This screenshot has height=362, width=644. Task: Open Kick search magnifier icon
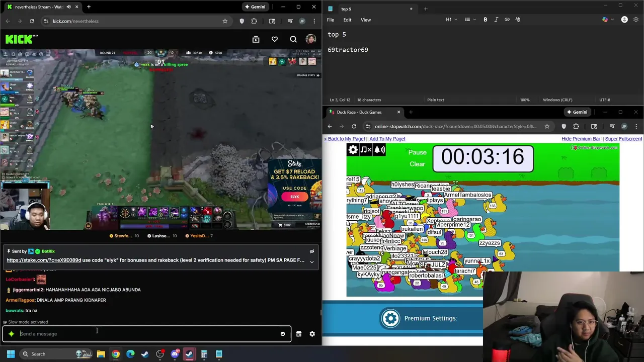tap(293, 39)
